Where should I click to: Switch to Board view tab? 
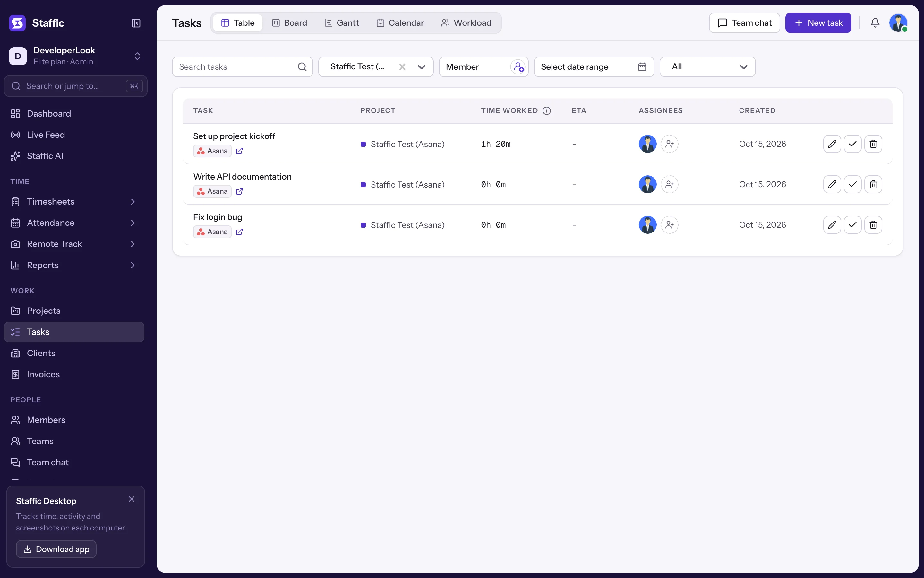(x=289, y=23)
